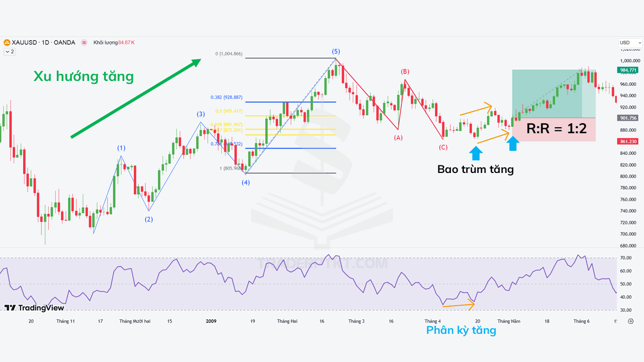Click the Fibonacci 0.382 (928.887) label

226,98
